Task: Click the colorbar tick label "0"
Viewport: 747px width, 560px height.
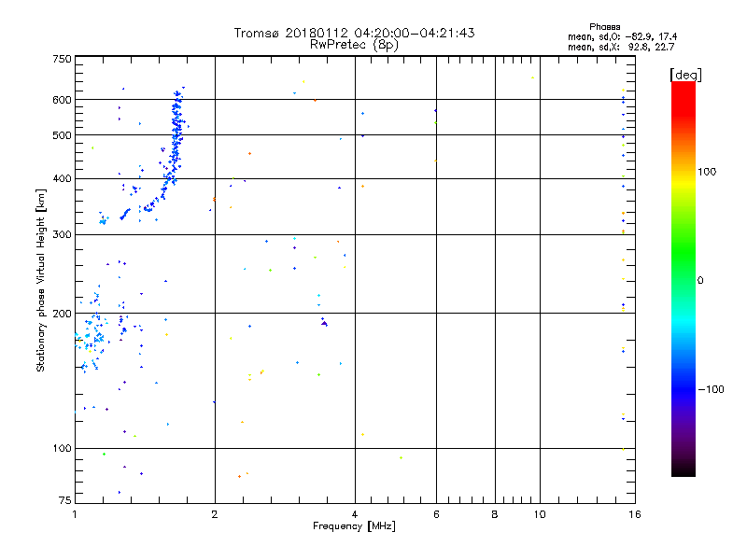Action: coord(700,281)
